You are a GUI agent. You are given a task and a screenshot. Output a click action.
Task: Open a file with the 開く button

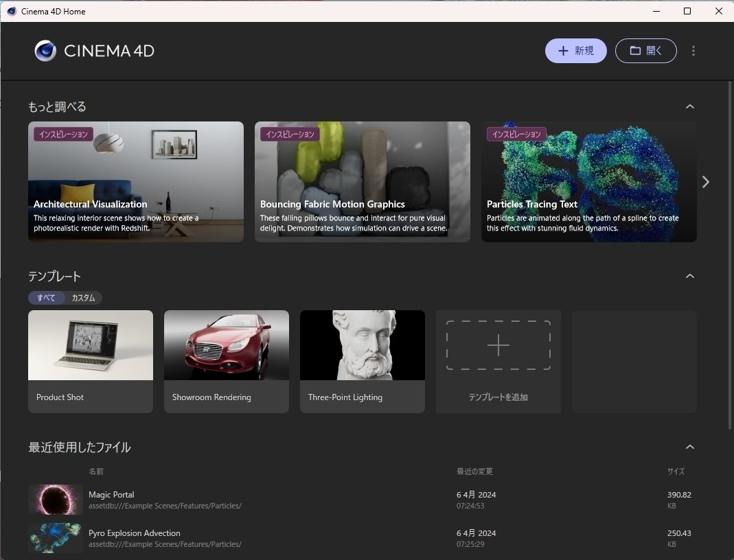[645, 51]
